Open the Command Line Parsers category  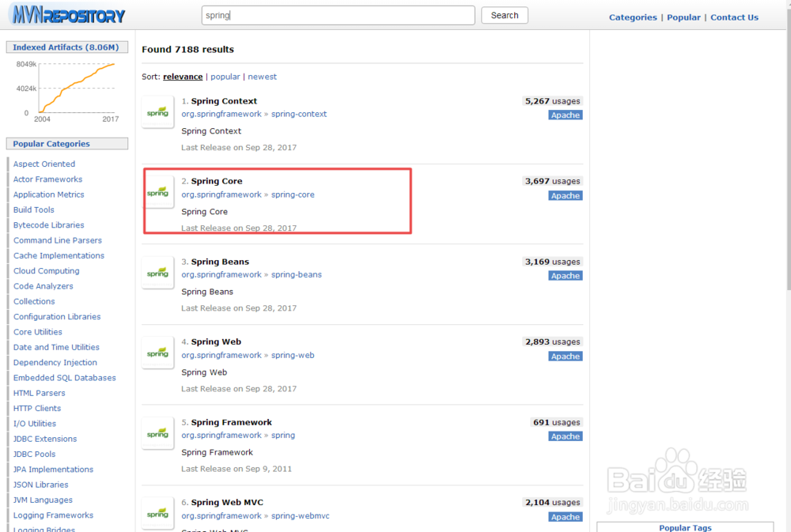coord(58,240)
